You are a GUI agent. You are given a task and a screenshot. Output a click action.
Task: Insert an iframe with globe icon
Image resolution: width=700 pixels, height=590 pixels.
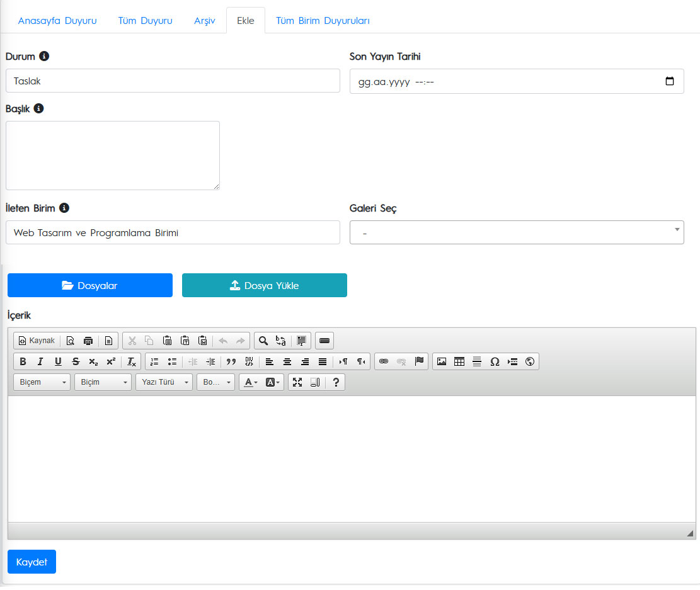click(x=530, y=361)
